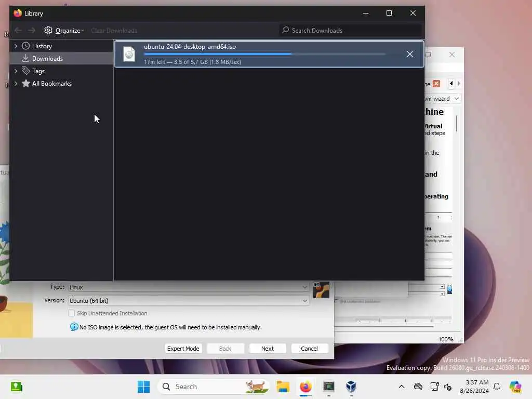Open the Copilot preview icon
The width and height of the screenshot is (532, 399).
[515, 387]
